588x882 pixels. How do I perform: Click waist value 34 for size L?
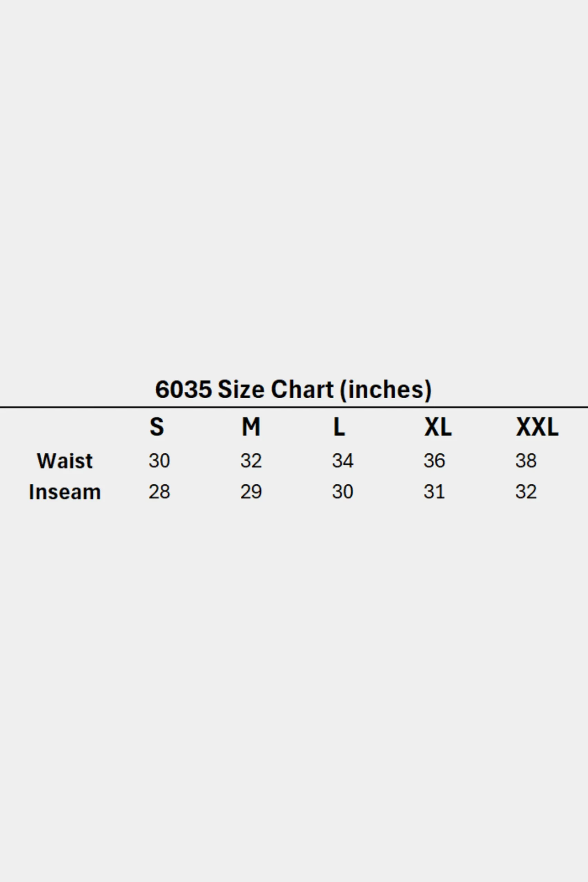point(343,461)
